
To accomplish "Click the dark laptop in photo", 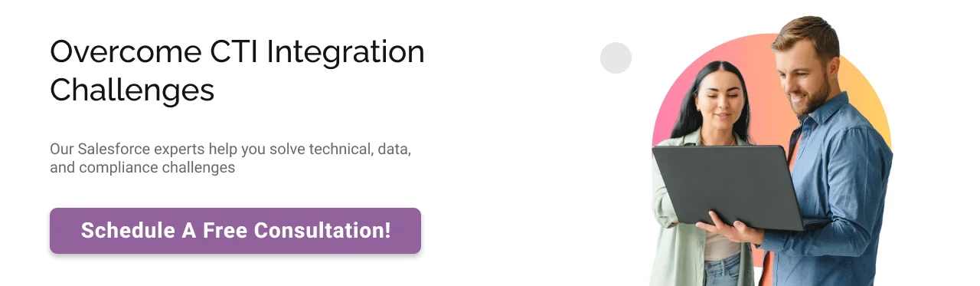I will pyautogui.click(x=727, y=186).
